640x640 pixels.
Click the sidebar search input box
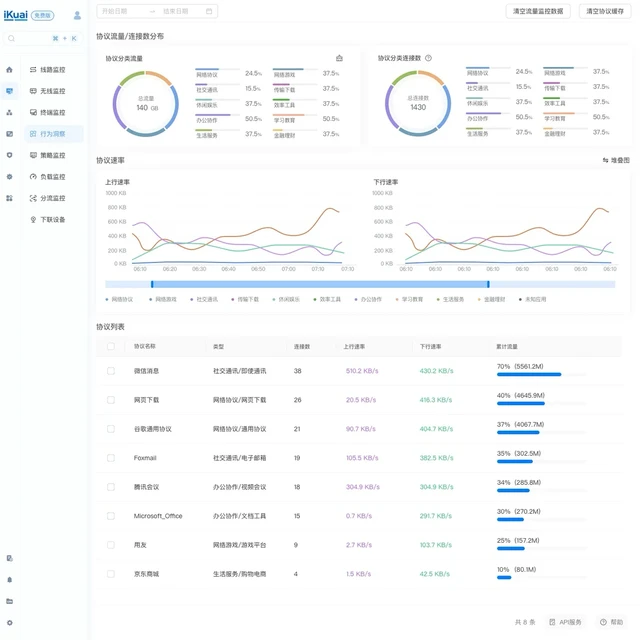tap(43, 38)
